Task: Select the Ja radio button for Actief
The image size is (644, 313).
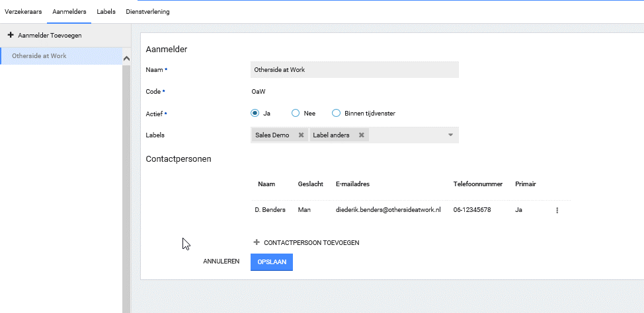Action: pyautogui.click(x=255, y=113)
